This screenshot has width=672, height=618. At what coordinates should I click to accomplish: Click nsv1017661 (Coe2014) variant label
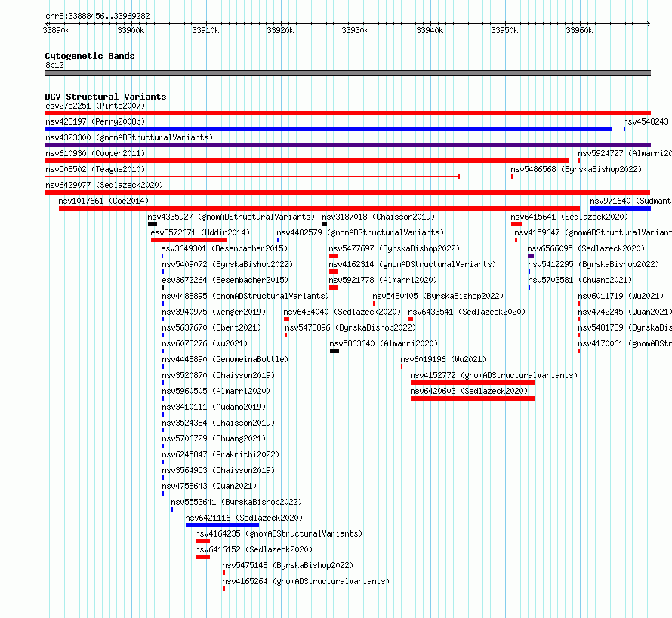click(x=103, y=201)
